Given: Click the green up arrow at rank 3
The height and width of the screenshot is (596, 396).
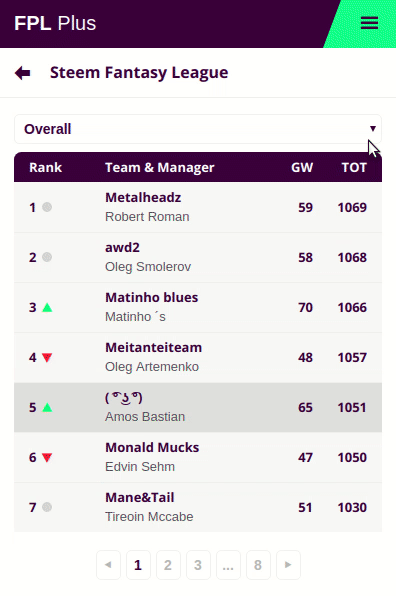Looking at the screenshot, I should [47, 307].
